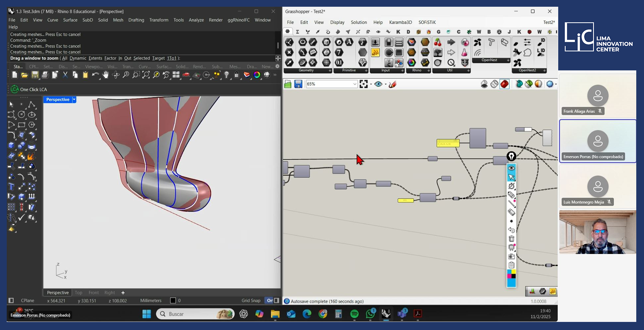Click the Box solid tool in Rhino sidebar
This screenshot has height=330, width=644.
[x=11, y=145]
